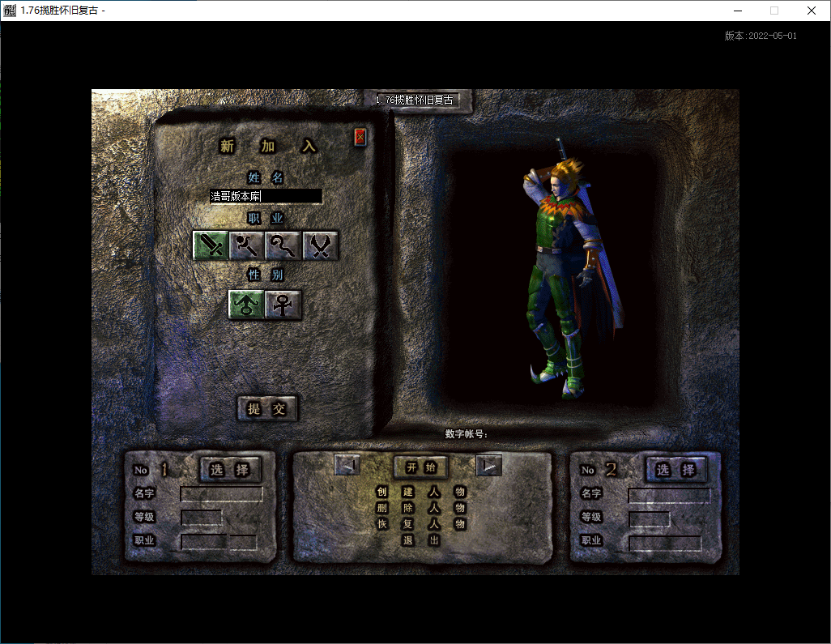Click the 数字帐号 label text
Screen dimensions: 831x644
pos(467,433)
